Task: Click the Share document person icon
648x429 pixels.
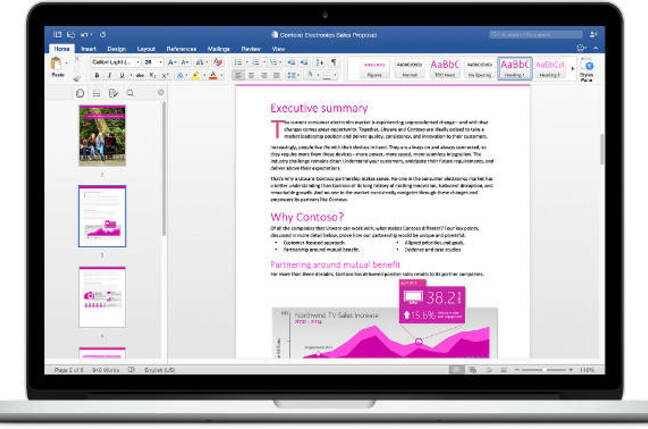Action: (x=593, y=35)
